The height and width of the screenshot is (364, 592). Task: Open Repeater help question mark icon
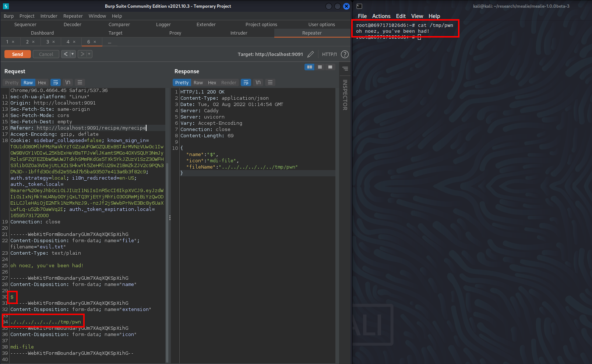(x=345, y=54)
